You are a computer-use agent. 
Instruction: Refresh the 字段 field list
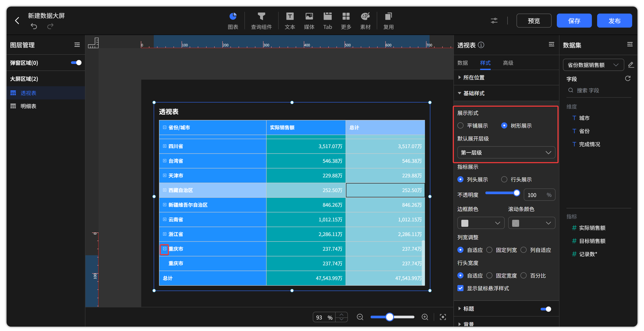[x=628, y=79]
